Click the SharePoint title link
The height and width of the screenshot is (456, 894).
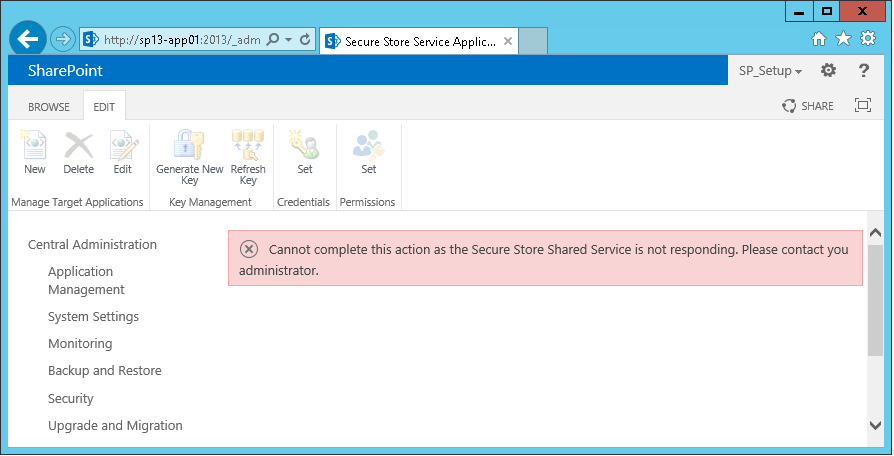[x=66, y=71]
